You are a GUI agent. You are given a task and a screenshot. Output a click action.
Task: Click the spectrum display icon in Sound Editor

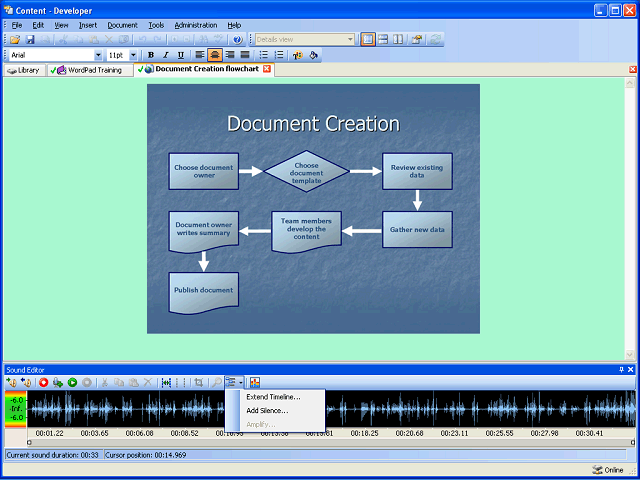point(255,382)
